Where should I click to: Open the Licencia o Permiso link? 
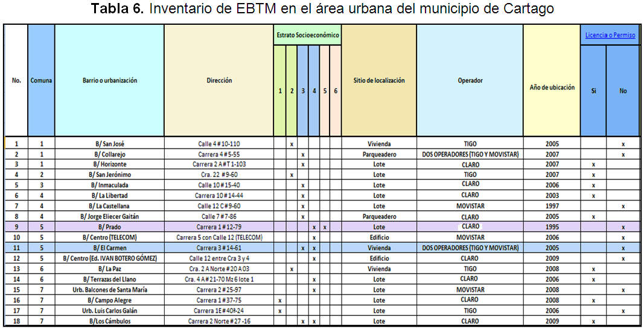tap(610, 35)
